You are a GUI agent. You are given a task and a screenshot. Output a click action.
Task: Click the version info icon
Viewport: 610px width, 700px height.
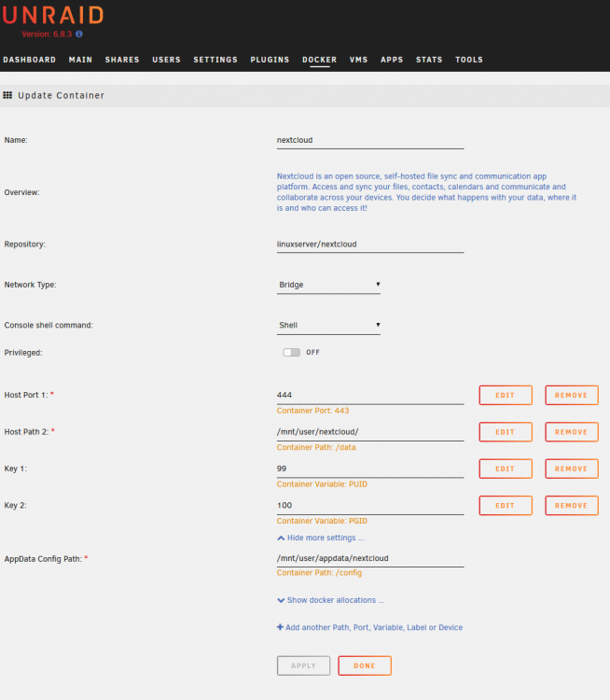click(79, 34)
